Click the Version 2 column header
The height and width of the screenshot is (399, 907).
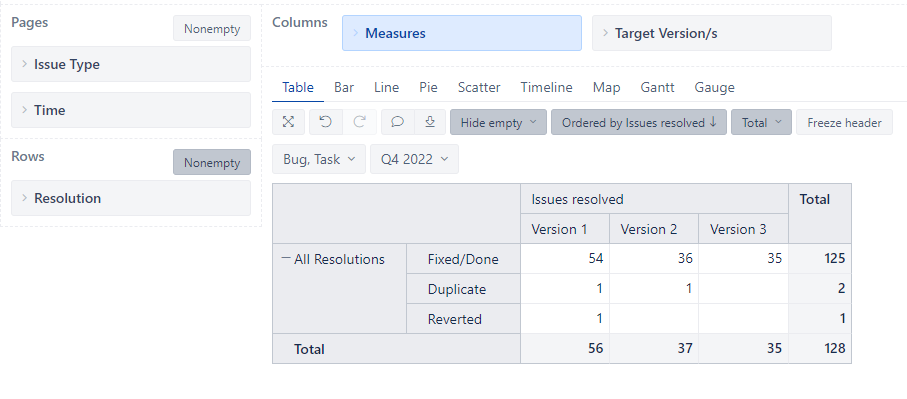(x=654, y=229)
